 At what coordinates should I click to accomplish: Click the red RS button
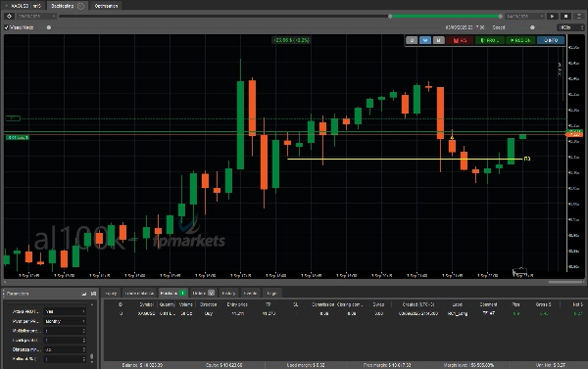point(460,40)
